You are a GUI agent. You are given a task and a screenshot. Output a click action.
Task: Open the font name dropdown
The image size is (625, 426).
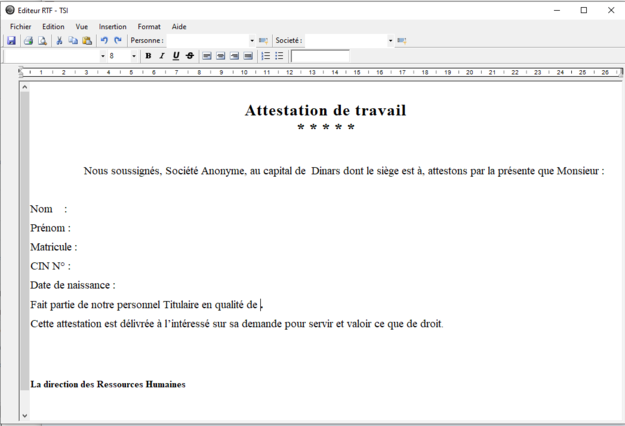(102, 56)
